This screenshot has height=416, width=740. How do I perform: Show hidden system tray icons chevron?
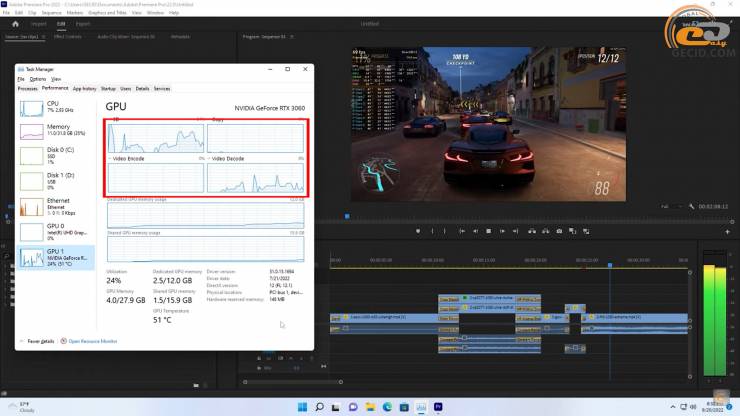coord(673,407)
